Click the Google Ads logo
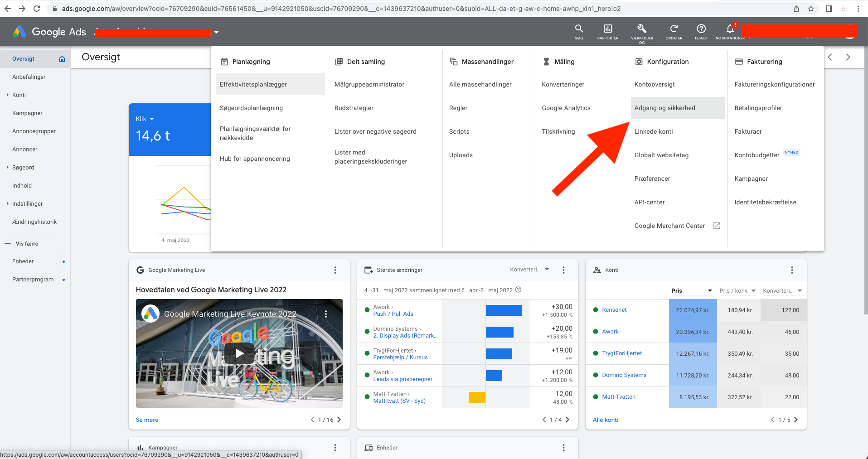Viewport: 868px width, 459px height. [x=49, y=32]
